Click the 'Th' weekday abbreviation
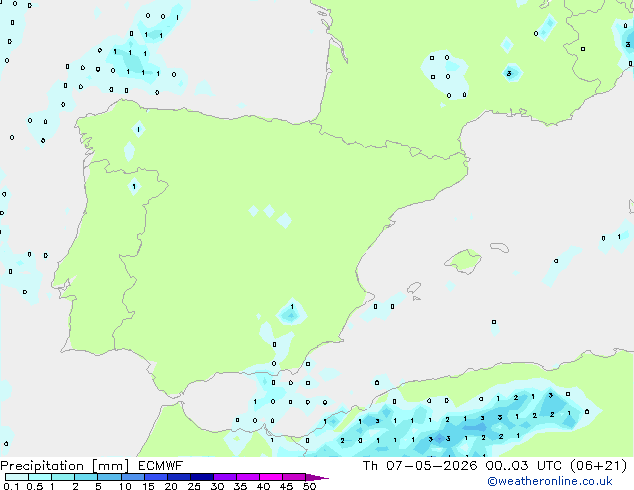The width and height of the screenshot is (634, 490). pos(370,466)
